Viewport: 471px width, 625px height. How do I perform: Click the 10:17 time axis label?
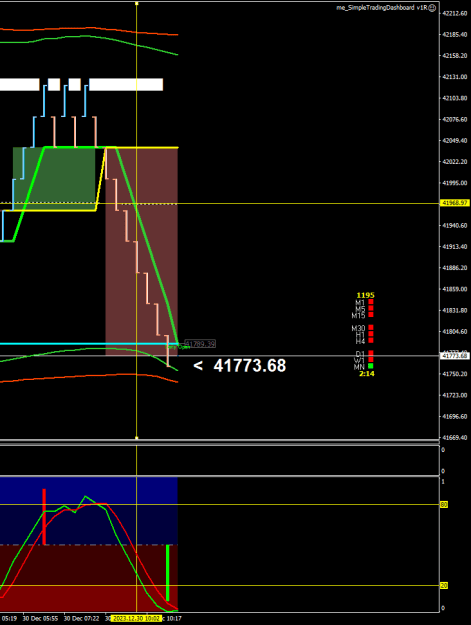173,619
